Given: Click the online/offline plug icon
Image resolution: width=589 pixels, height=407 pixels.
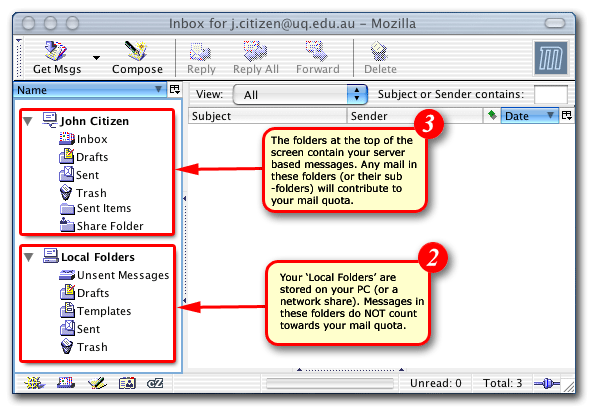Looking at the screenshot, I should click(547, 384).
